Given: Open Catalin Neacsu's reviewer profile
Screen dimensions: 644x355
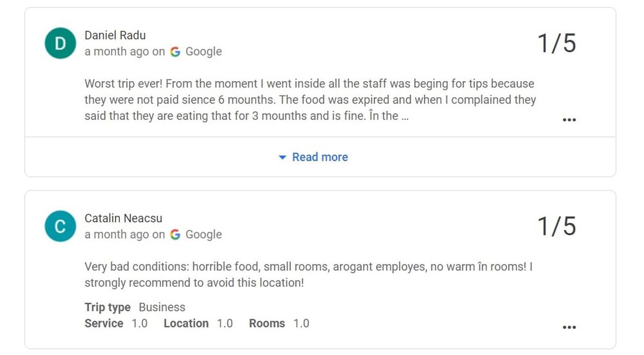Looking at the screenshot, I should tap(123, 219).
